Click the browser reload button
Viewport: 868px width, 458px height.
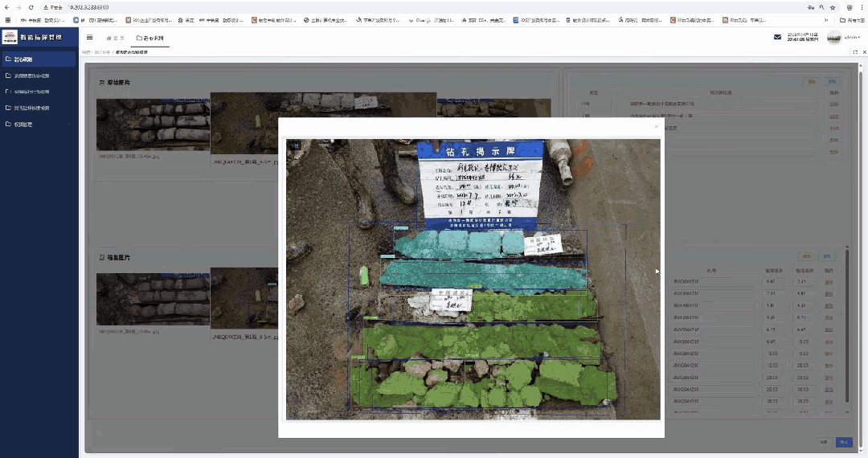[x=31, y=7]
